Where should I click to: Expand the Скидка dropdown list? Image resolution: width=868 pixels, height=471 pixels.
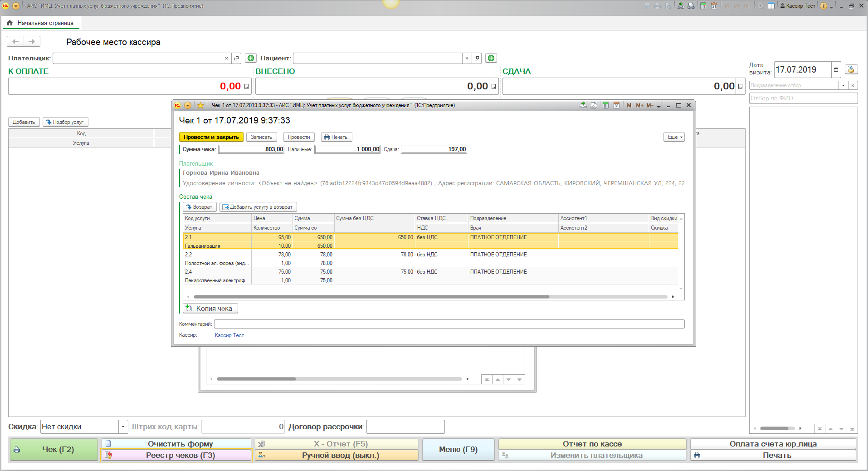tap(123, 427)
